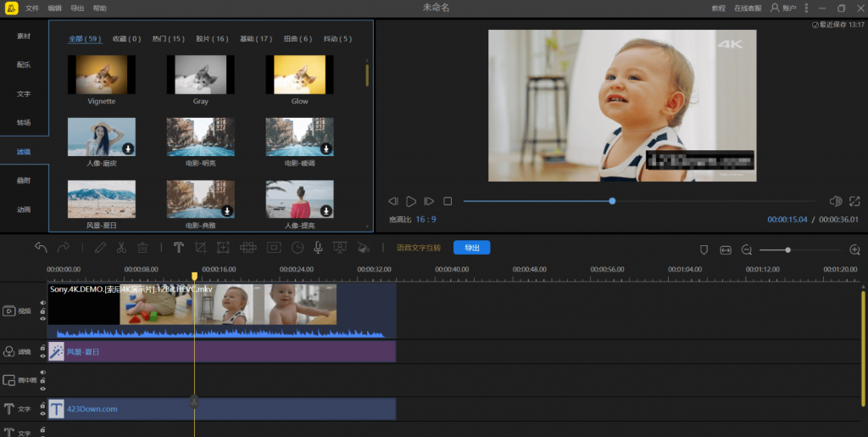868x437 pixels.
Task: Open the 账户 account menu
Action: point(782,8)
